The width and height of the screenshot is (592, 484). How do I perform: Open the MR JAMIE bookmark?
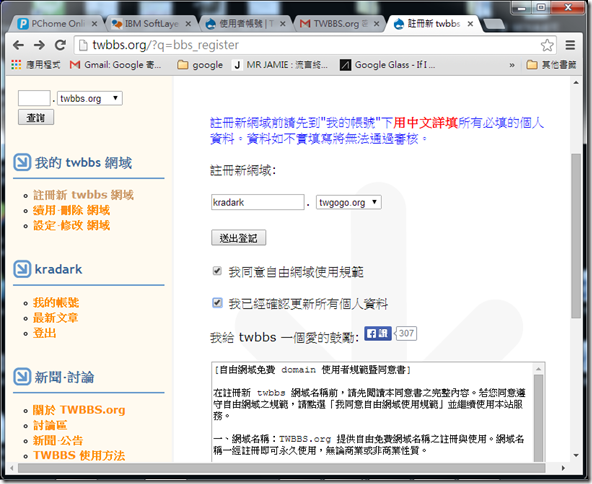(281, 65)
